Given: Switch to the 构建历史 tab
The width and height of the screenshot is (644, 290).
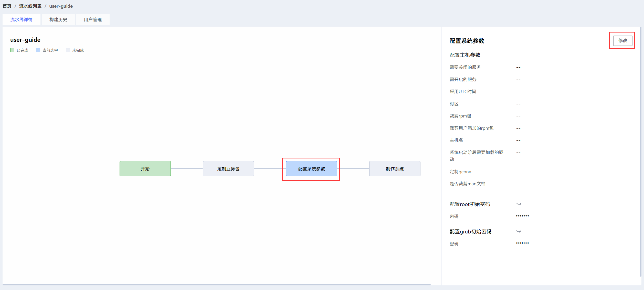Looking at the screenshot, I should coord(58,20).
